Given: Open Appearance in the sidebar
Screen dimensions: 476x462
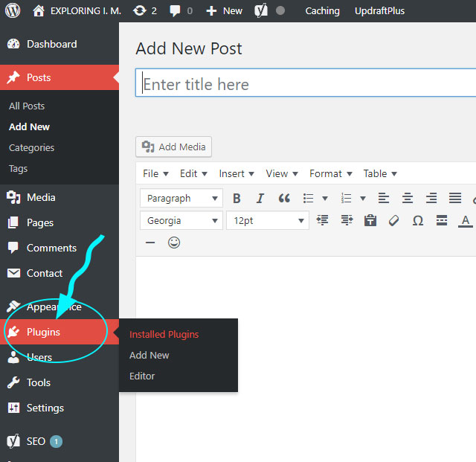Looking at the screenshot, I should coord(59,307).
